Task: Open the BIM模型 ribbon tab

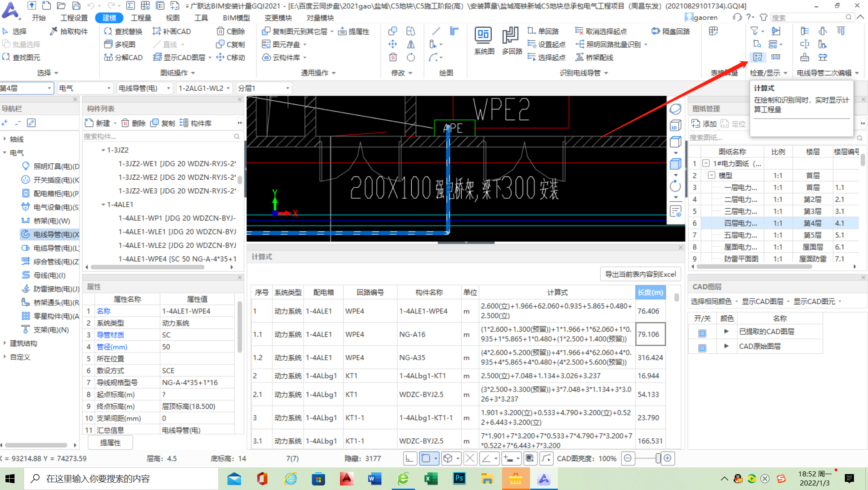Action: click(x=236, y=18)
